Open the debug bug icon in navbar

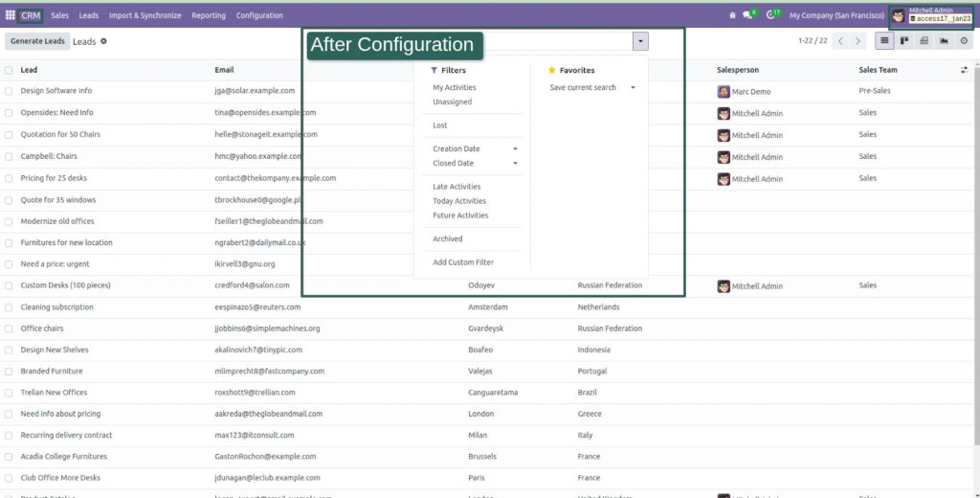pos(732,15)
